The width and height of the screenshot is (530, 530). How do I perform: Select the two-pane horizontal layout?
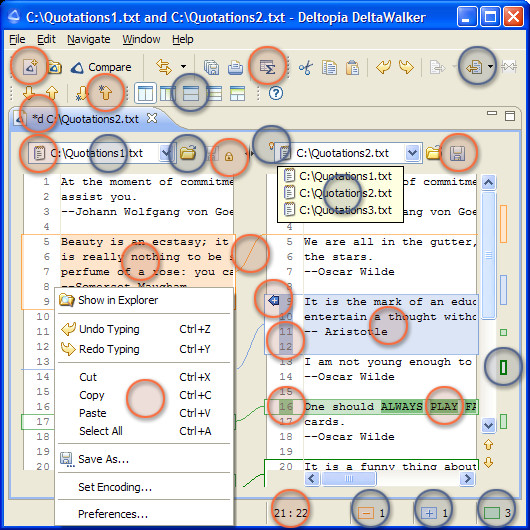191,93
